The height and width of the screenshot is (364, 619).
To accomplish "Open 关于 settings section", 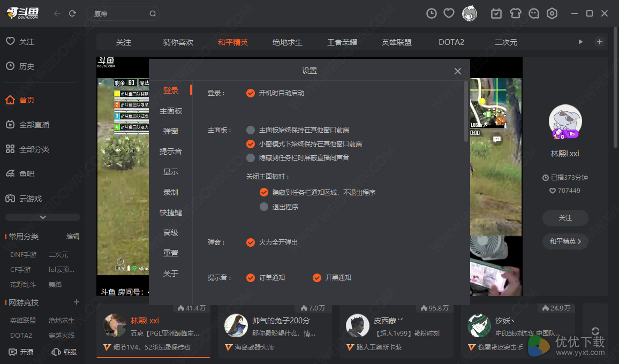I will (x=170, y=273).
